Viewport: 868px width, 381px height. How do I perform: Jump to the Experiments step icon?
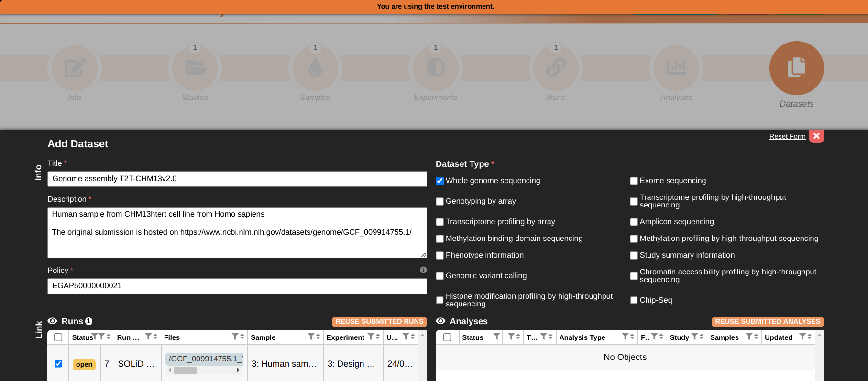[x=435, y=68]
